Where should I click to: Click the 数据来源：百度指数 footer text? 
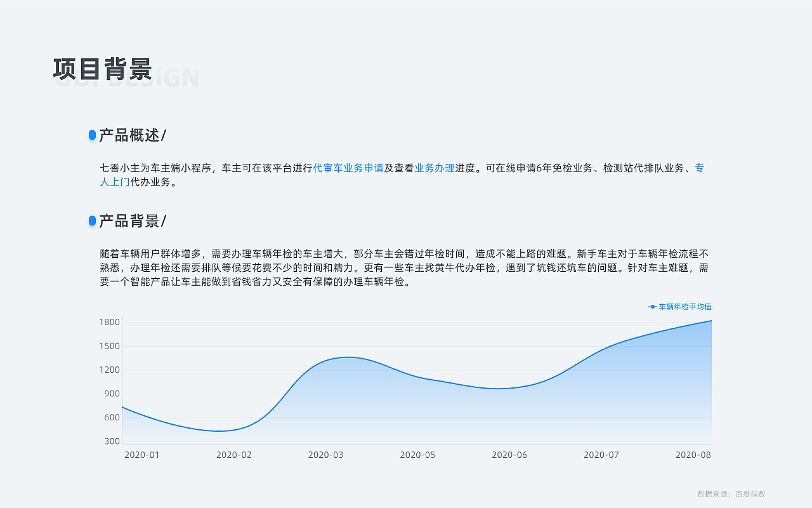click(x=731, y=494)
